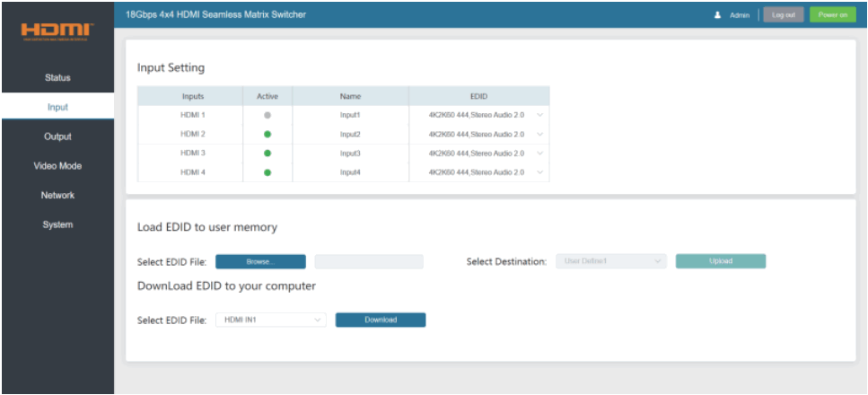Click HDMI 2 green active indicator
868x395 pixels.
[x=267, y=135]
